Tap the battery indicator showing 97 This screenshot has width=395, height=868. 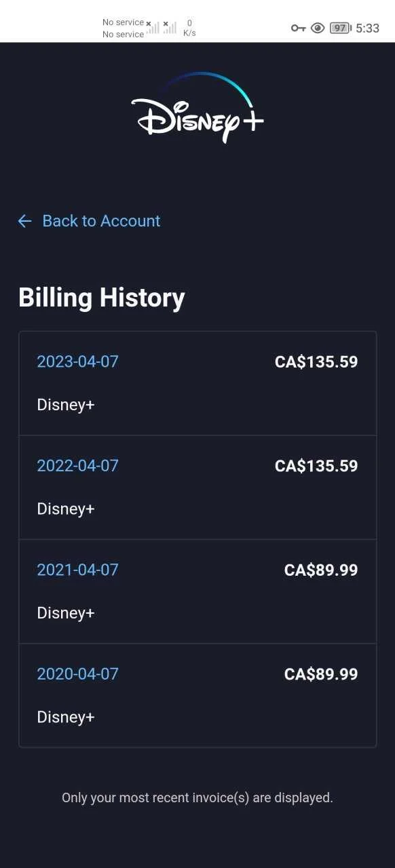[340, 28]
